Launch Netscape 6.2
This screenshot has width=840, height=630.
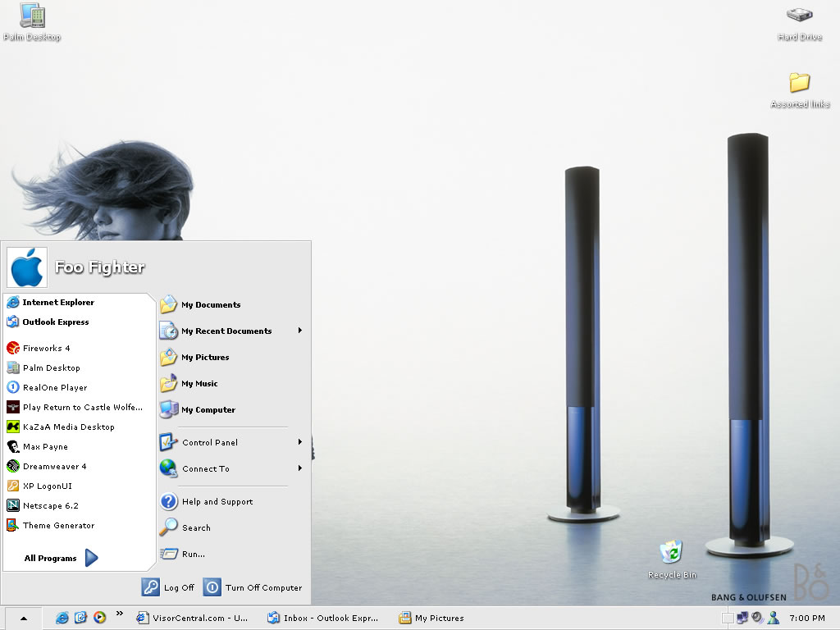[50, 506]
